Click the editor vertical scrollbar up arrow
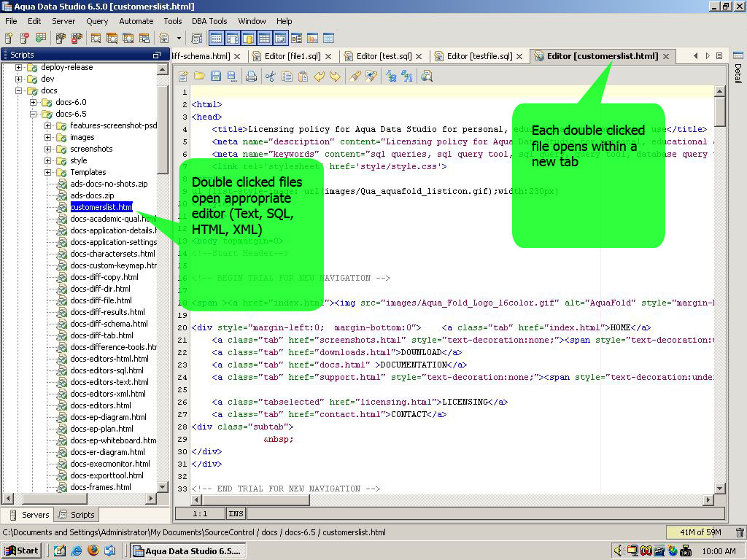Screen dimensions: 747x560 coord(720,91)
